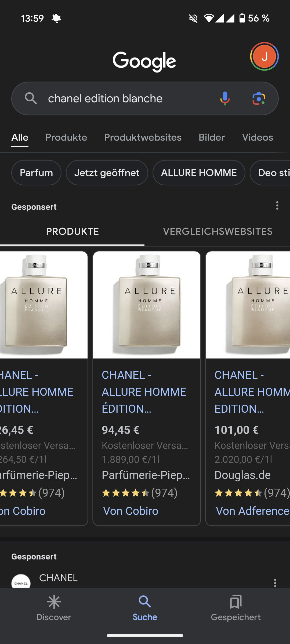Open the 94,45 € CHANEL product link
This screenshot has width=290, height=644.
[144, 392]
